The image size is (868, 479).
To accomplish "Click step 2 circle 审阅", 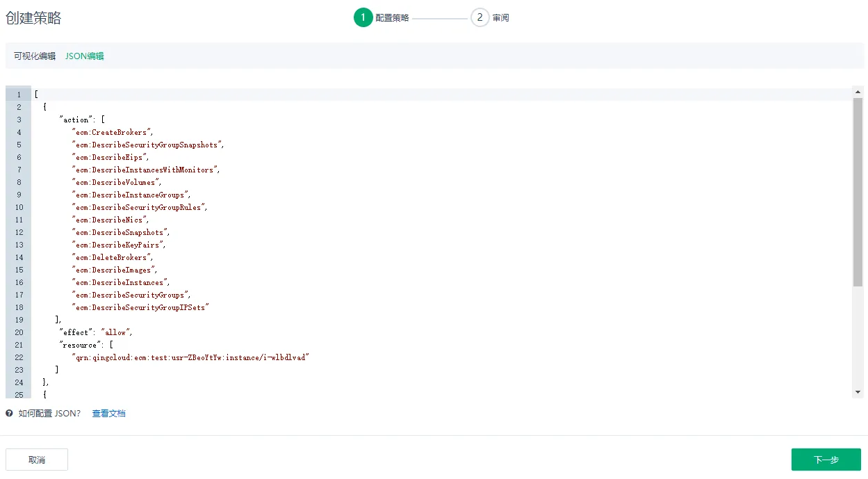I will [x=480, y=17].
